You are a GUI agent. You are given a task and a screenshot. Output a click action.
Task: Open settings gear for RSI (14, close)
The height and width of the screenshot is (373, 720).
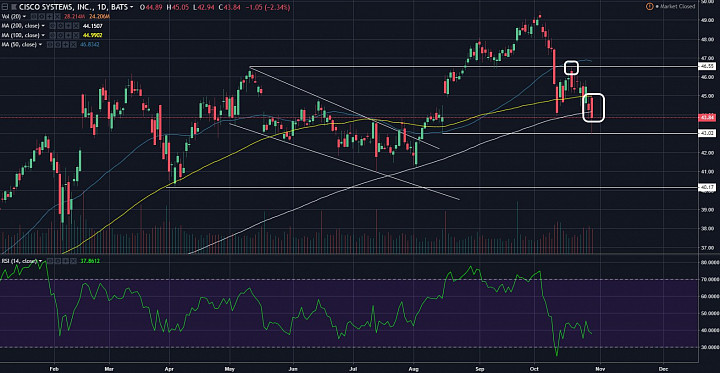[58, 261]
